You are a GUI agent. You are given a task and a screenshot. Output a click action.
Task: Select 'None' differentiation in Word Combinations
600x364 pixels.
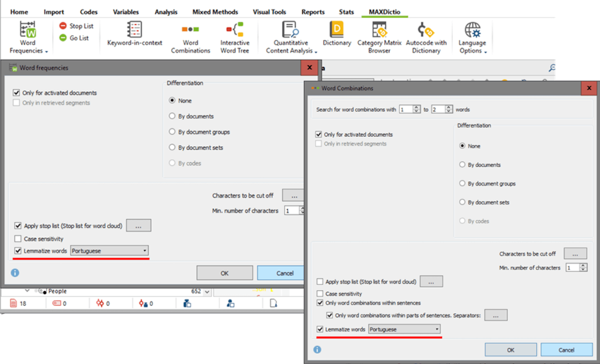[462, 146]
